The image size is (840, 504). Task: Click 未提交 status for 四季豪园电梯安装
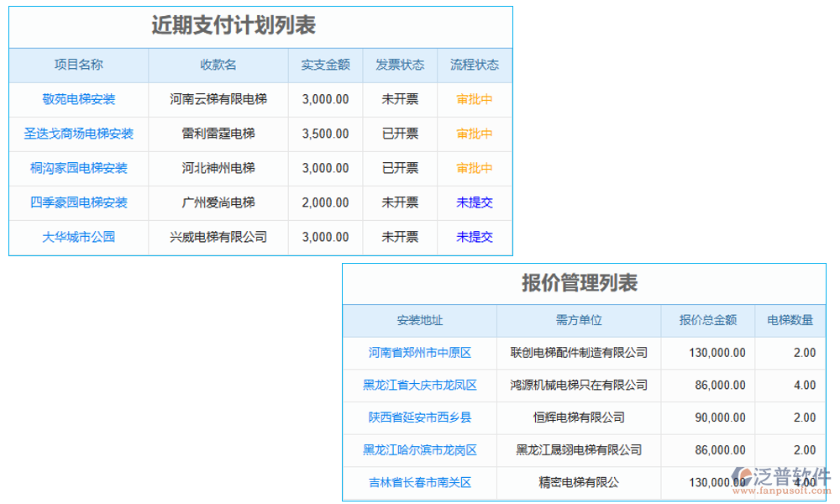point(474,202)
